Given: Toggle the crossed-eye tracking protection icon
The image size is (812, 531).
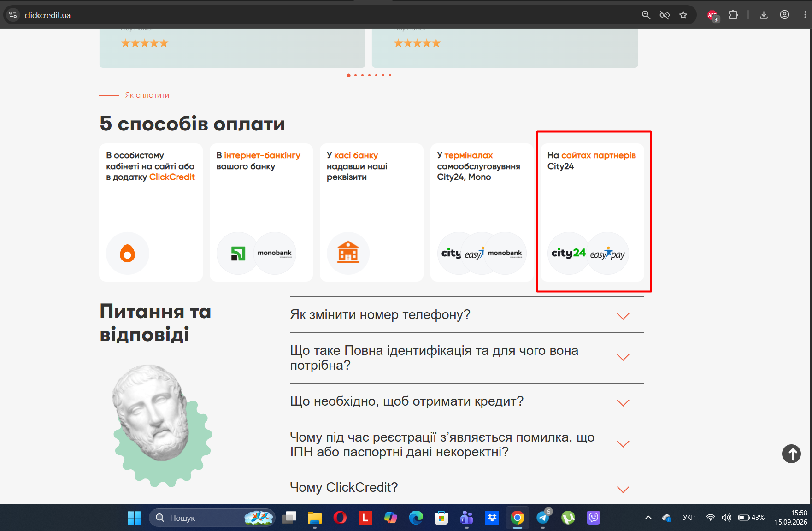Looking at the screenshot, I should 665,15.
